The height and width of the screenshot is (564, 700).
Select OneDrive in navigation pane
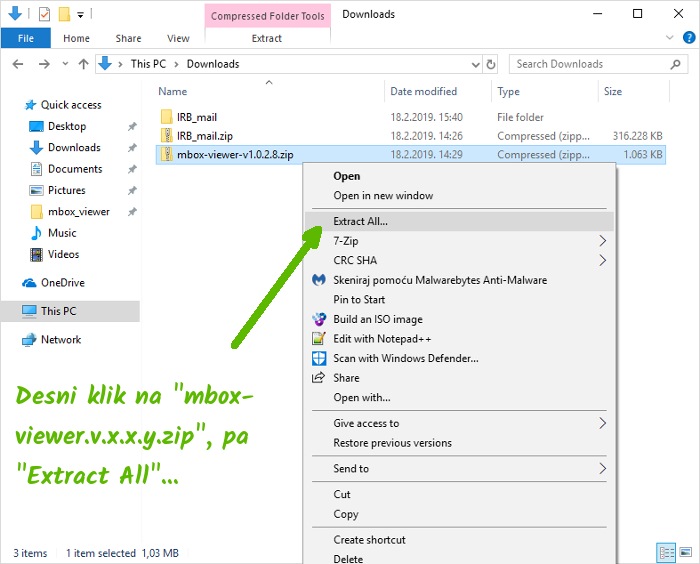pyautogui.click(x=62, y=283)
